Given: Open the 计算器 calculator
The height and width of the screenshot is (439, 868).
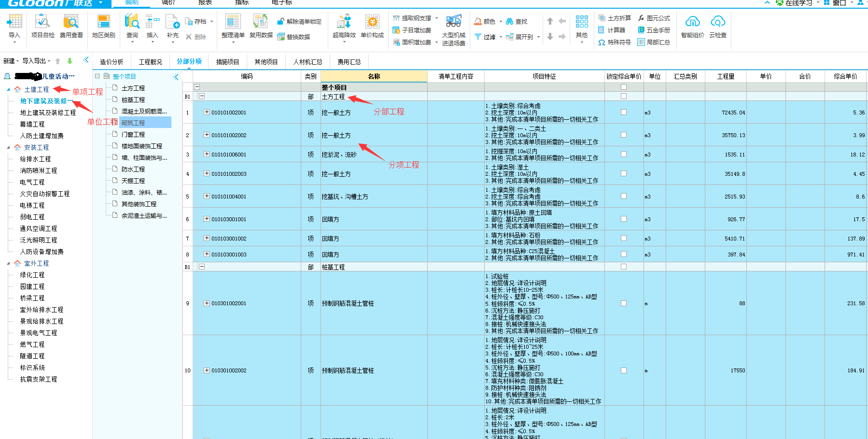Looking at the screenshot, I should tap(612, 30).
